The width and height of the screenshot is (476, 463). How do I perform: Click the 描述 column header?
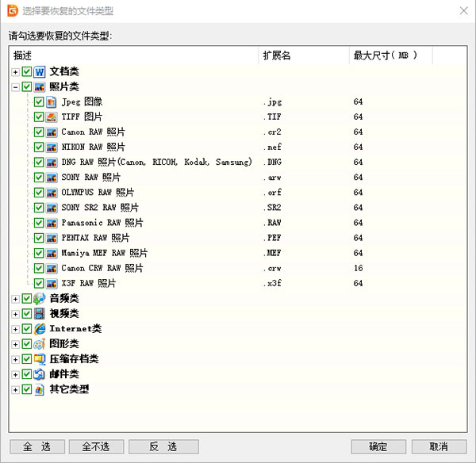pyautogui.click(x=134, y=55)
